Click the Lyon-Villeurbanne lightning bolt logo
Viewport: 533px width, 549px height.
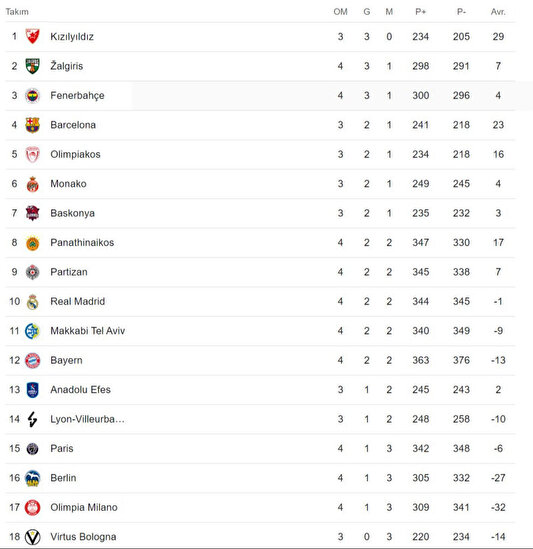[x=33, y=419]
